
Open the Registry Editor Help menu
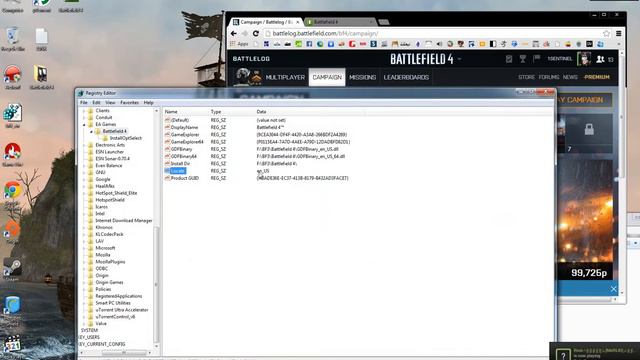[149, 102]
